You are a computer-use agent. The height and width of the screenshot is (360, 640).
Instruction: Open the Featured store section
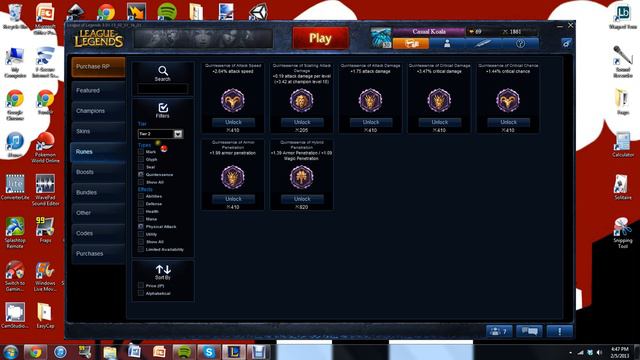[x=98, y=90]
